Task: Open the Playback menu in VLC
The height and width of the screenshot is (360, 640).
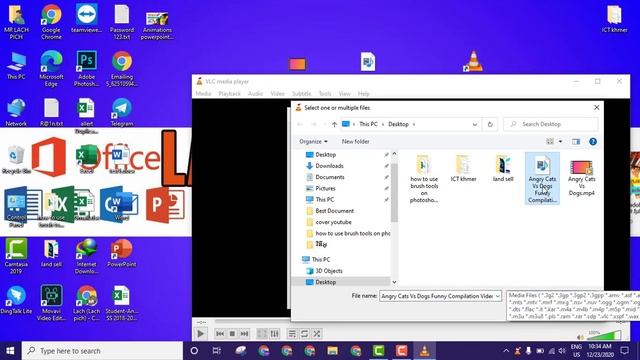Action: (x=230, y=93)
